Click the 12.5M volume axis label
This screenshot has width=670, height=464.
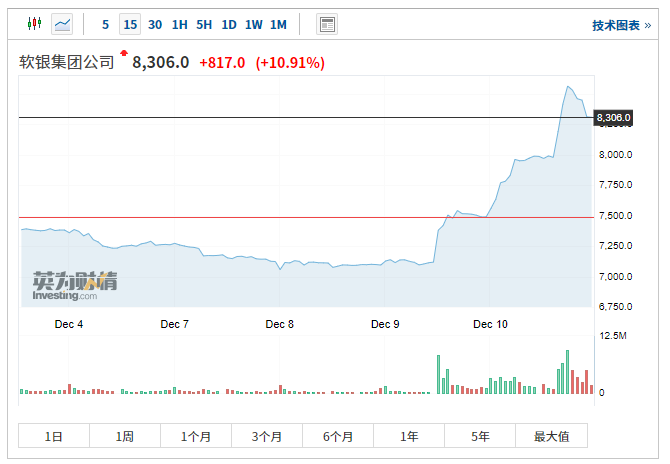pyautogui.click(x=613, y=336)
